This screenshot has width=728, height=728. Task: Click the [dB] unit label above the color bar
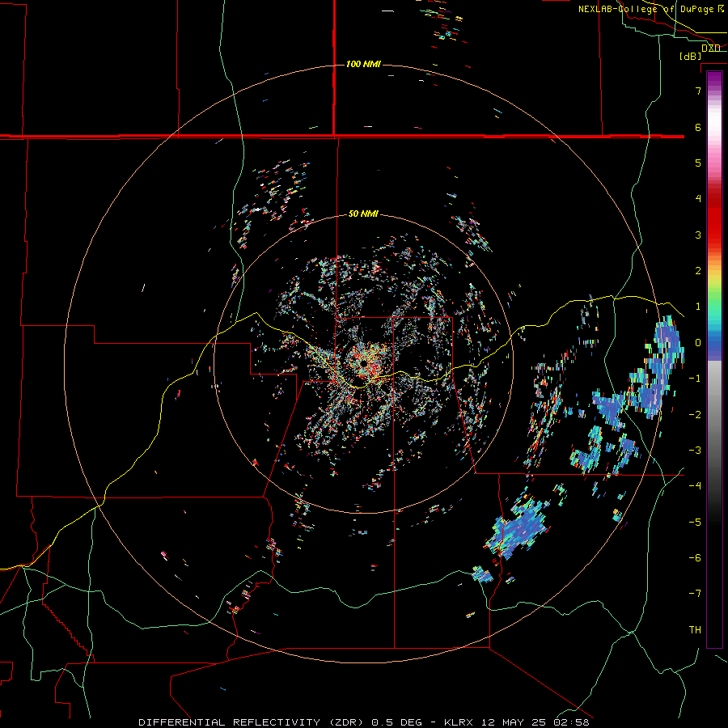pos(691,56)
